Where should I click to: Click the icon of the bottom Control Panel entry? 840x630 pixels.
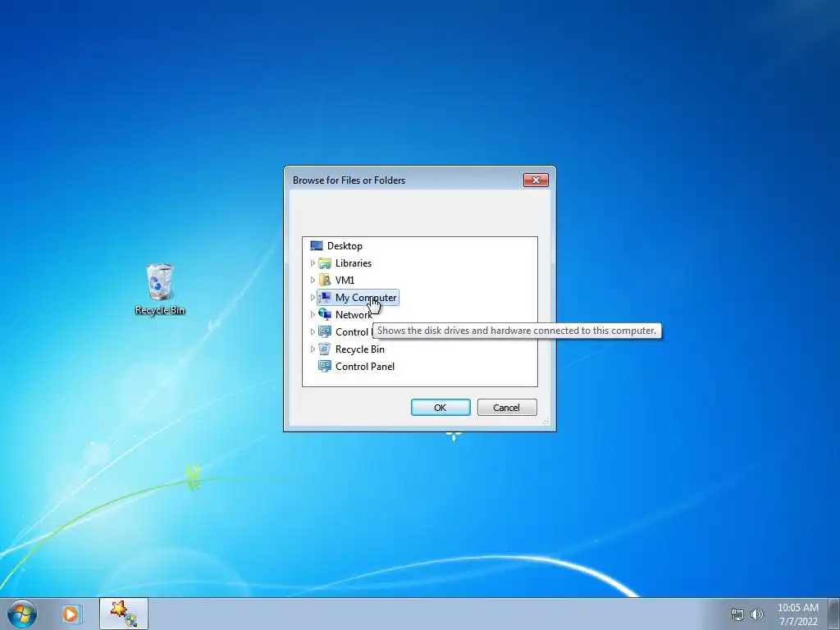[325, 367]
